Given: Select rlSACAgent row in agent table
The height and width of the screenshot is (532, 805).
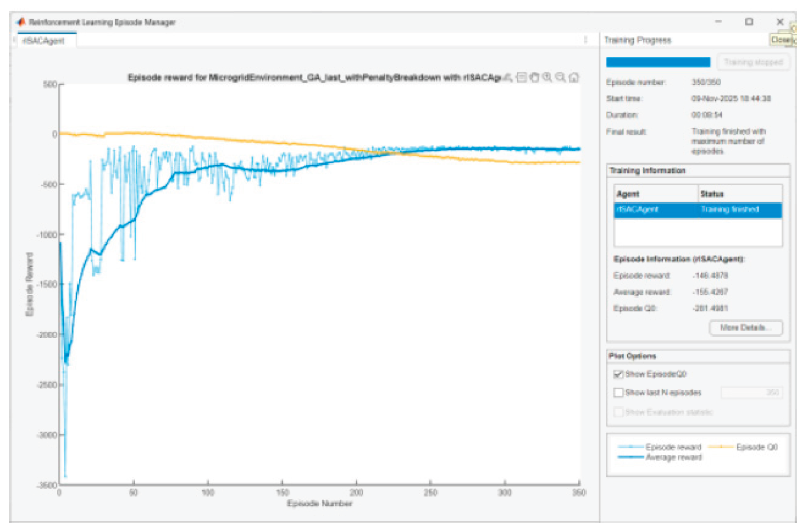Looking at the screenshot, I should pyautogui.click(x=697, y=210).
